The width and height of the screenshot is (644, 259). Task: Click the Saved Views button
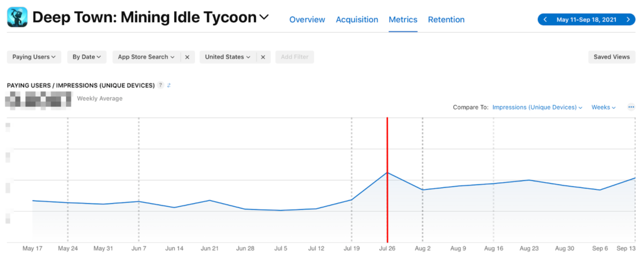[611, 57]
